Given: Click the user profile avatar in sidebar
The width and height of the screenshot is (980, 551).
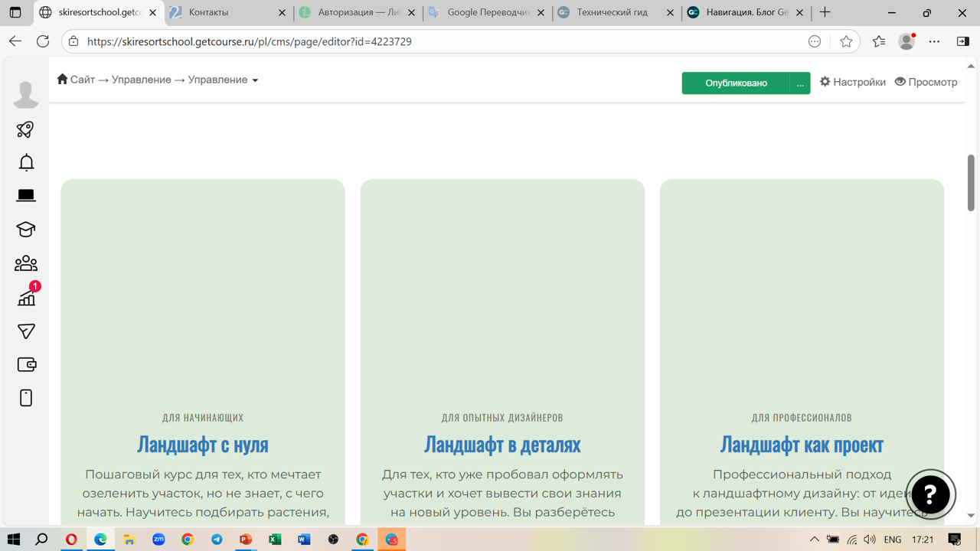Looking at the screenshot, I should click(26, 94).
